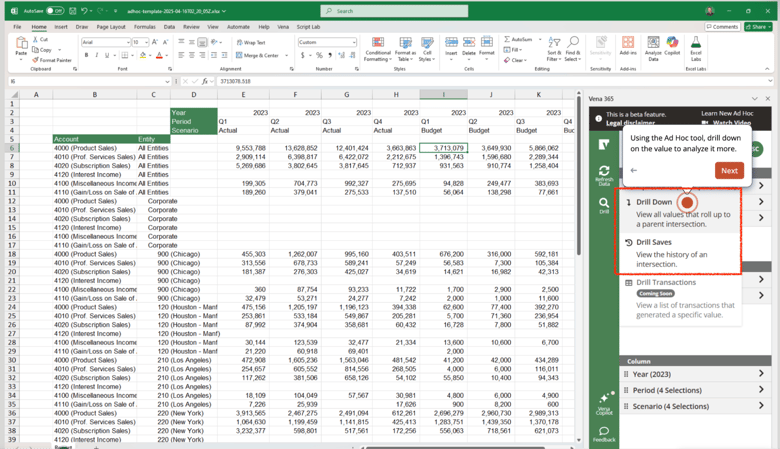Screen dimensions: 780x449
Task: Open Vena Copilot from the sidebar
Action: (605, 399)
